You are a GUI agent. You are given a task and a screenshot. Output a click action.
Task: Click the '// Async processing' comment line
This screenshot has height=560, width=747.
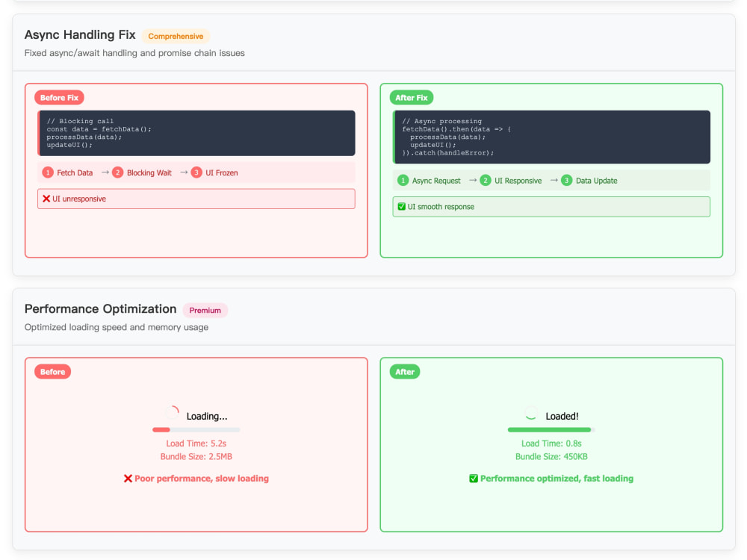(x=441, y=121)
